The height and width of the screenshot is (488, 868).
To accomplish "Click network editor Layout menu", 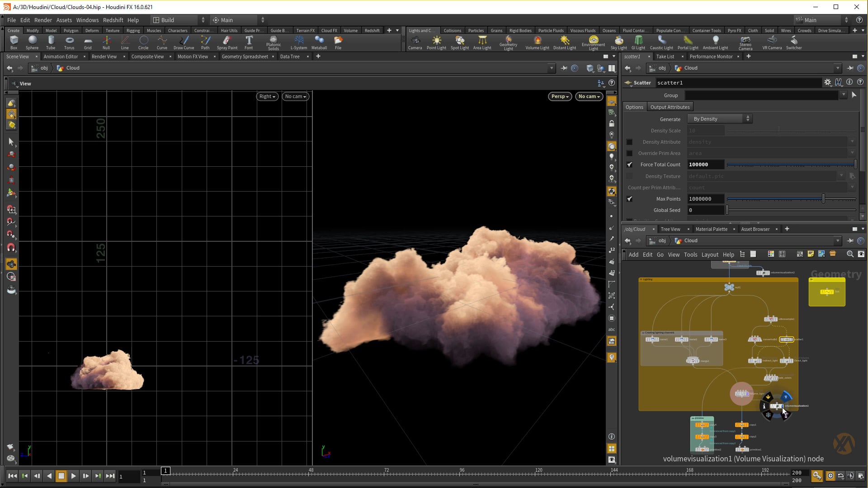I will tap(710, 254).
